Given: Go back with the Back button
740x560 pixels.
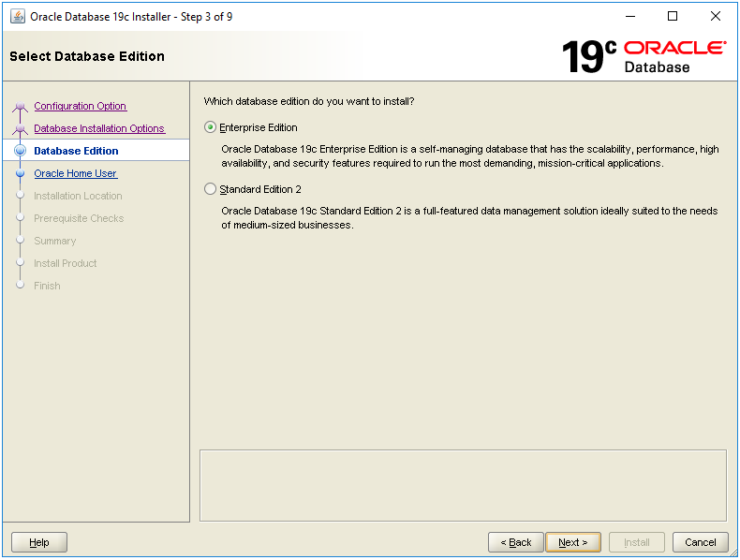Looking at the screenshot, I should point(515,542).
